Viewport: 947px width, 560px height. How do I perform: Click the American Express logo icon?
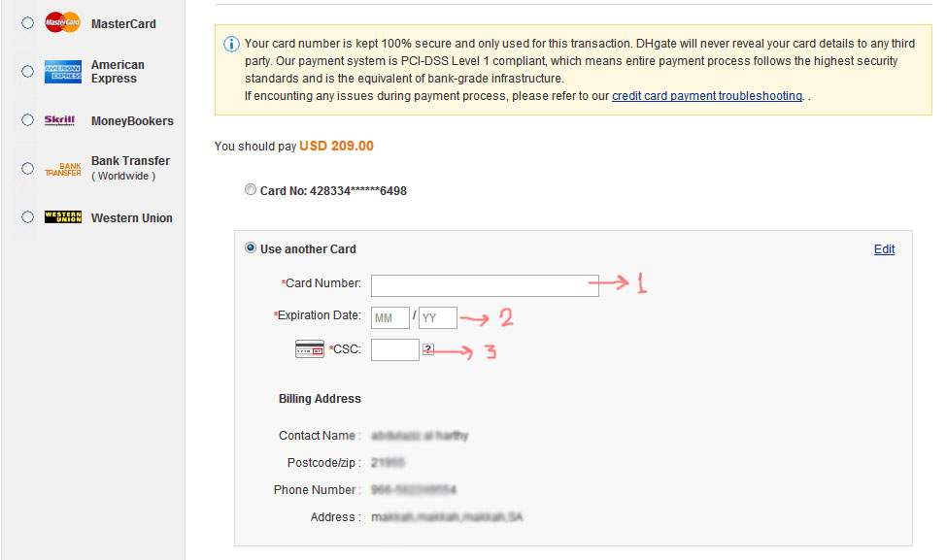coord(63,72)
